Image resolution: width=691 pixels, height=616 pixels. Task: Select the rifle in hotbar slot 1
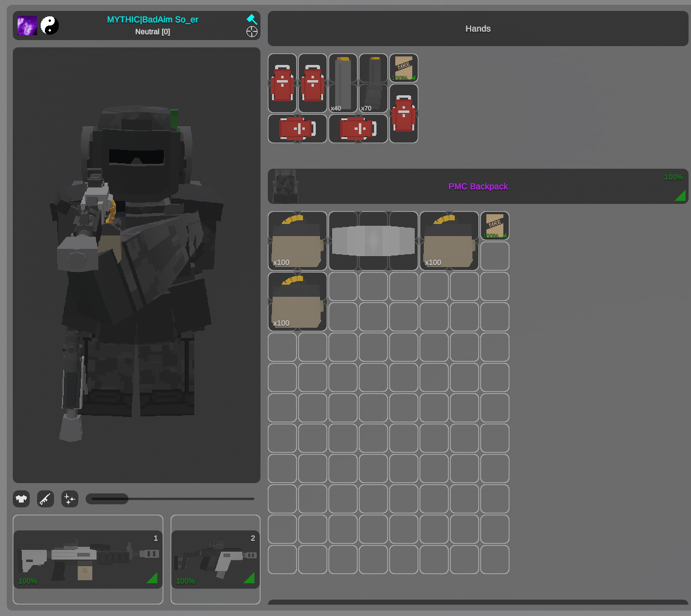click(x=88, y=557)
